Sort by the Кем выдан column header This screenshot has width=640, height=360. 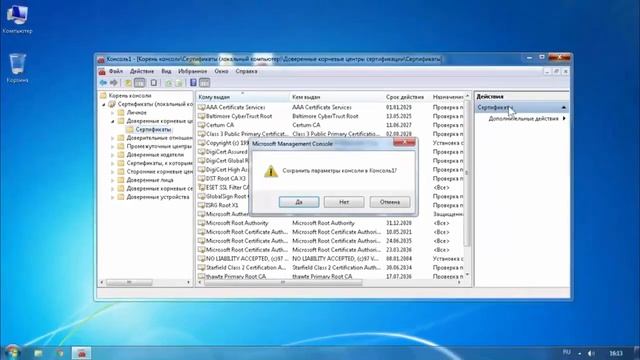tap(336, 97)
